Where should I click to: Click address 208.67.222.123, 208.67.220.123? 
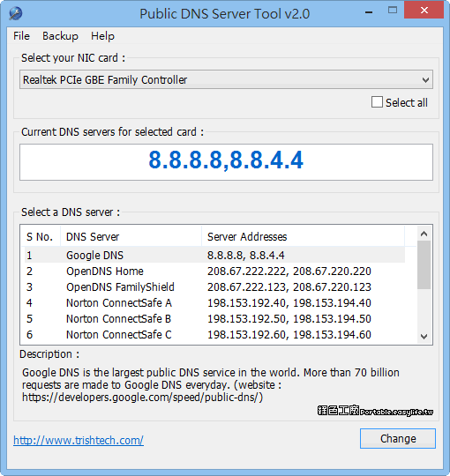pos(289,286)
